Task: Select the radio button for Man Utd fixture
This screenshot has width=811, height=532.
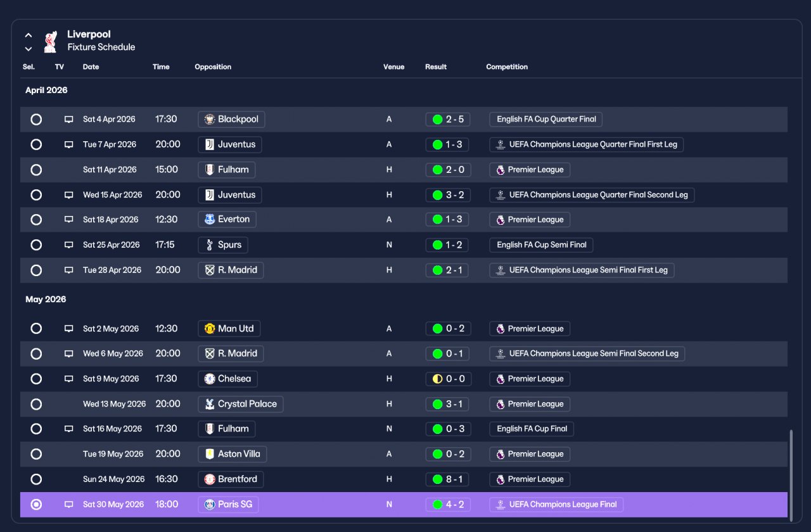Action: (x=36, y=329)
